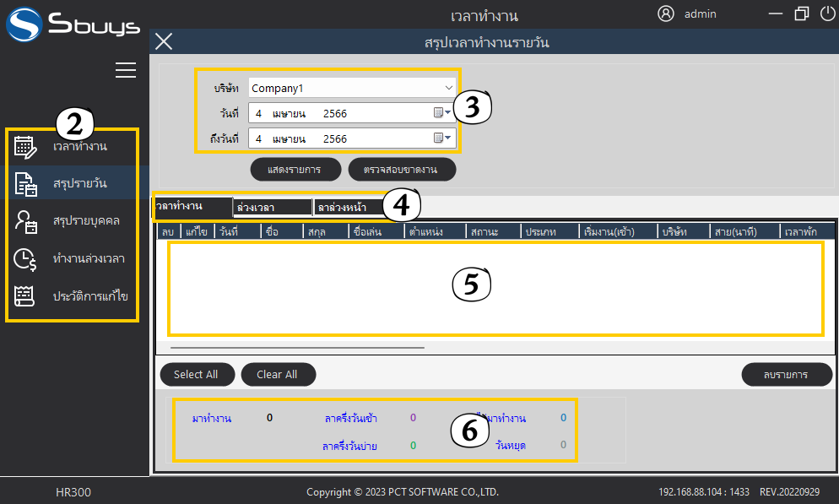Click the ประวัติการแก้ไข history icon
Viewport: 839px width, 504px height.
point(26,296)
